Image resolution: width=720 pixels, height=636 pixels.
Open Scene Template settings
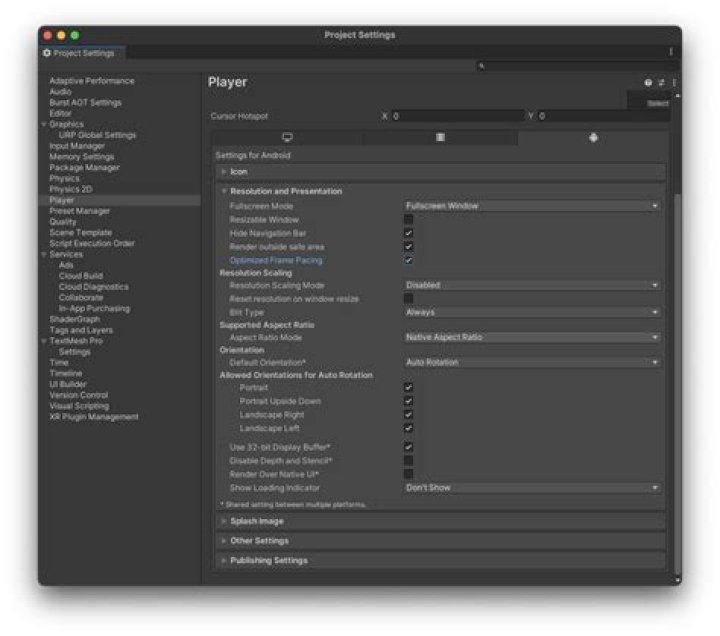coord(80,232)
